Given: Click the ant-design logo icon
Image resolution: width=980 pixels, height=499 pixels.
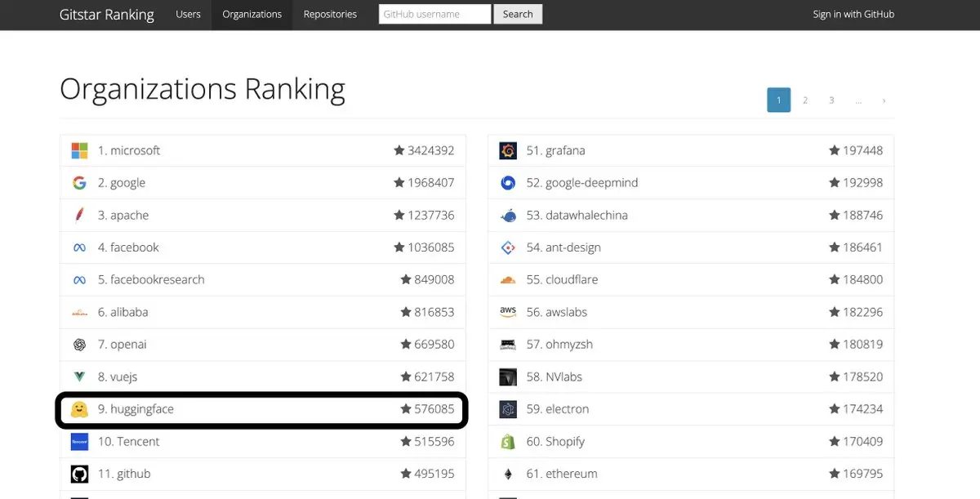Looking at the screenshot, I should (508, 247).
